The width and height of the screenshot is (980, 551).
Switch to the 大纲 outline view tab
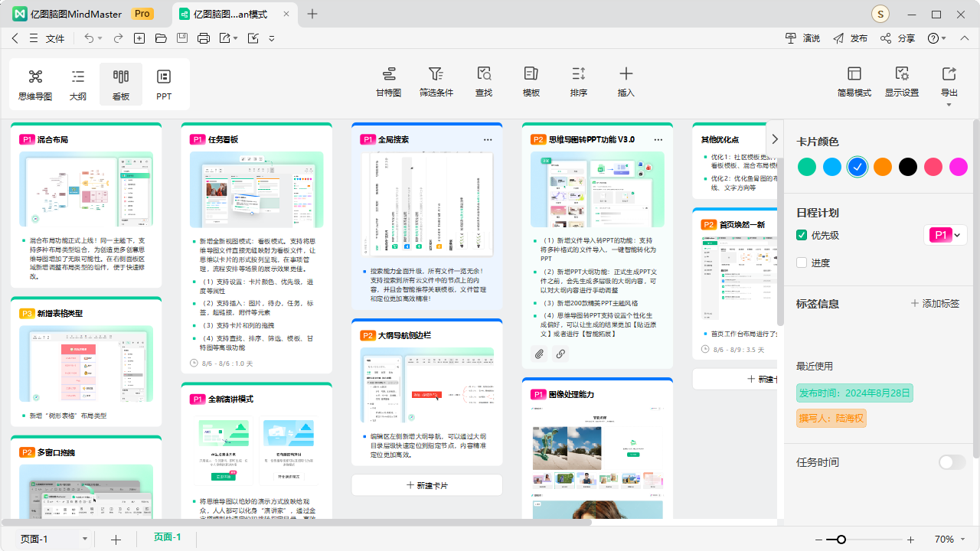tap(77, 84)
